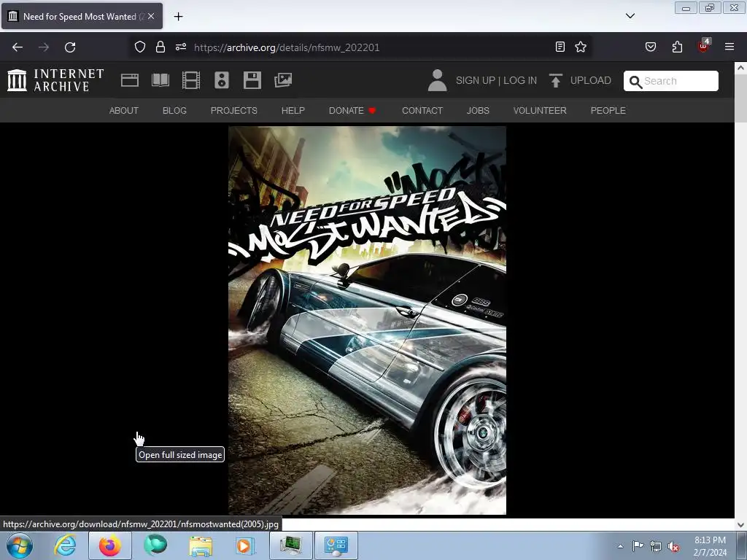The height and width of the screenshot is (560, 747).
Task: Open the VOLUNTEER link
Action: pyautogui.click(x=540, y=111)
